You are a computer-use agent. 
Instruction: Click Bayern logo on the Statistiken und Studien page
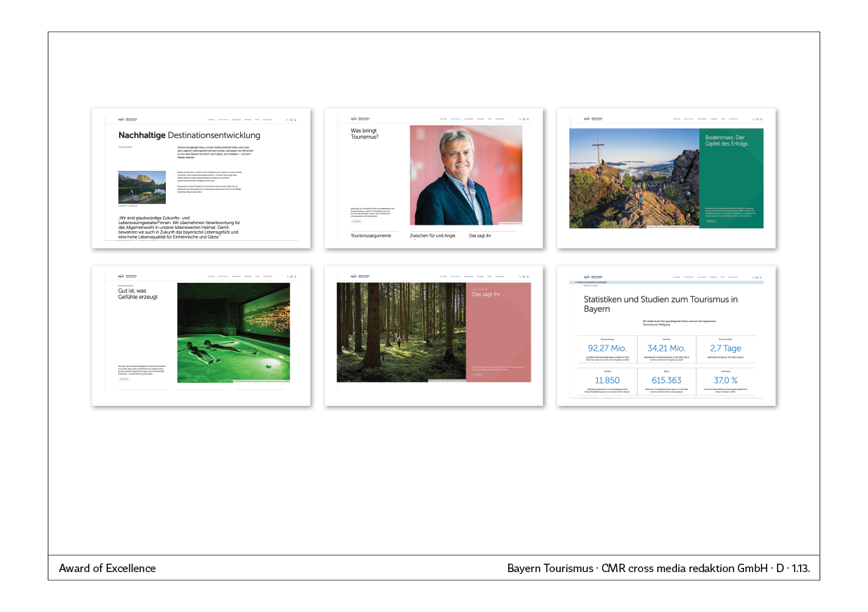click(586, 276)
